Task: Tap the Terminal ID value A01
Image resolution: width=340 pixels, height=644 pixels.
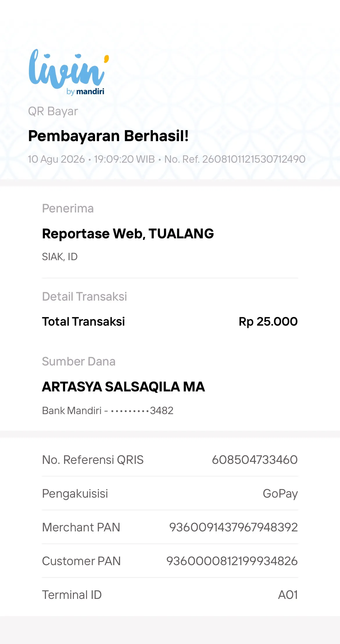Action: tap(288, 595)
